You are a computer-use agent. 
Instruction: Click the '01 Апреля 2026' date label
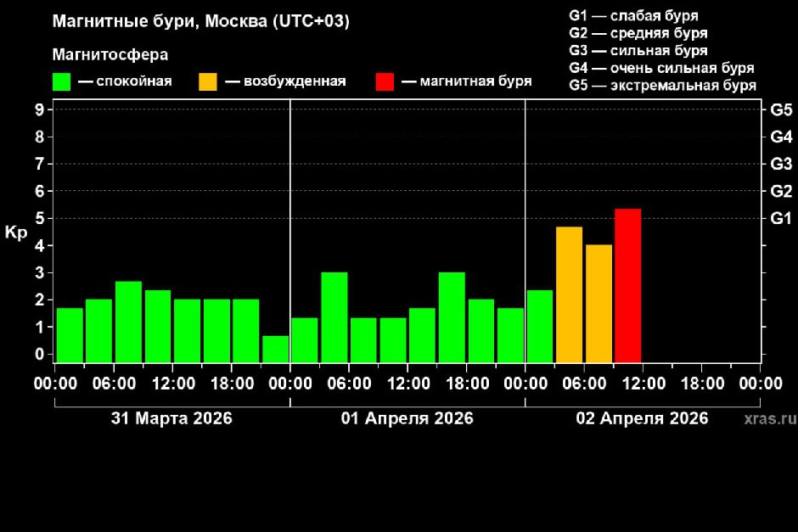pos(407,418)
